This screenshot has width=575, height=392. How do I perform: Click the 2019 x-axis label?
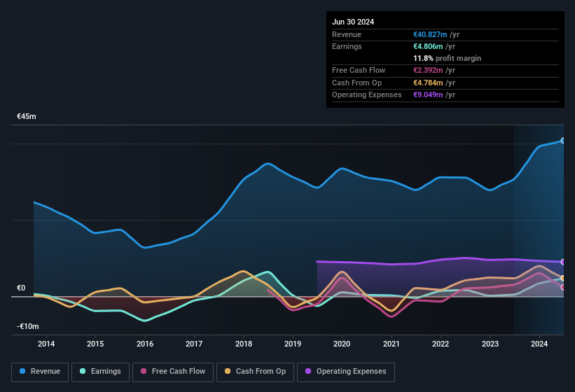pos(293,344)
